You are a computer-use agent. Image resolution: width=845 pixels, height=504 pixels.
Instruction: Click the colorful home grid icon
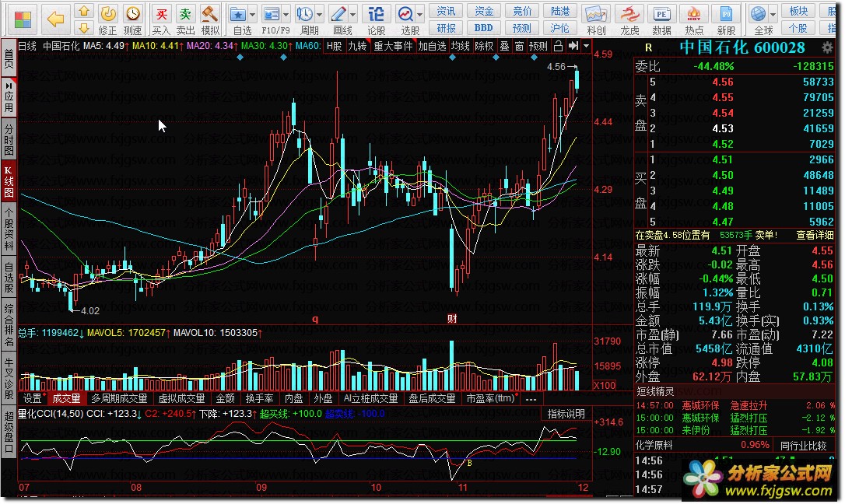tap(23, 19)
